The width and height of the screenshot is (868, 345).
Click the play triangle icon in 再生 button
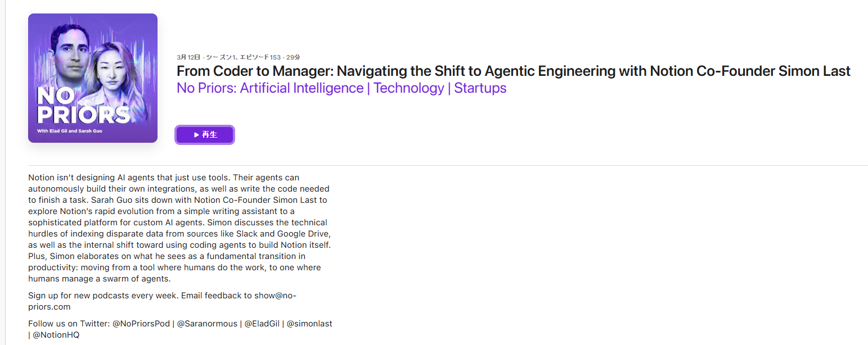point(196,135)
